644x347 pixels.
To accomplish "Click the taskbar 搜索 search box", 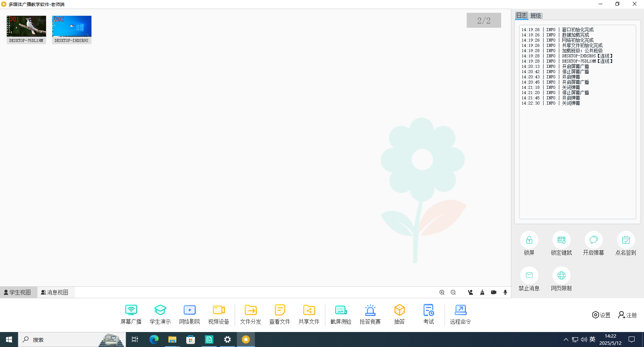I will 72,340.
